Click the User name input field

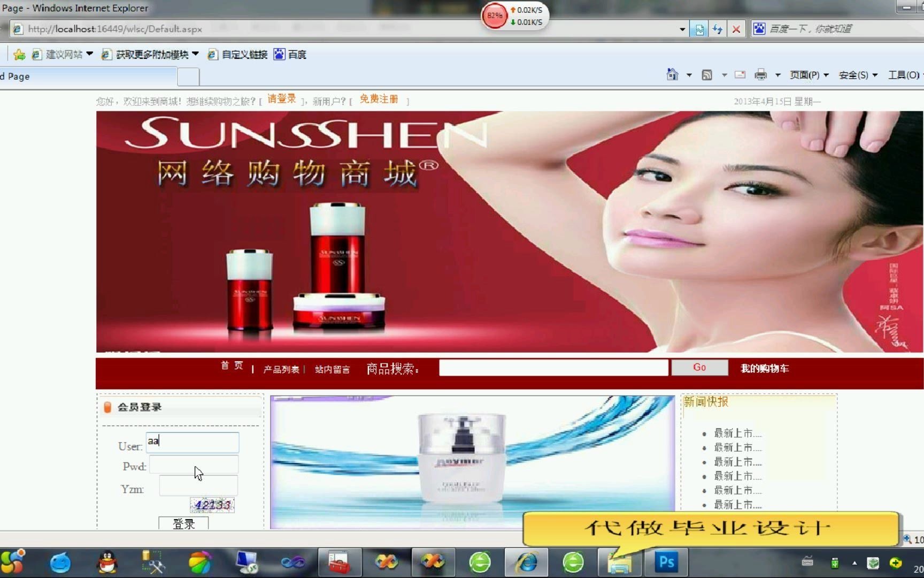coord(192,442)
